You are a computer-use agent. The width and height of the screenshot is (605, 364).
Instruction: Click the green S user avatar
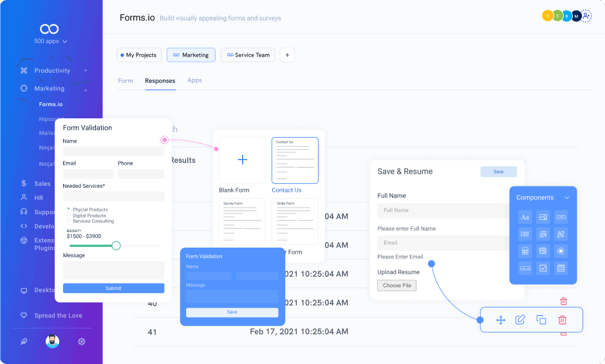tap(557, 16)
